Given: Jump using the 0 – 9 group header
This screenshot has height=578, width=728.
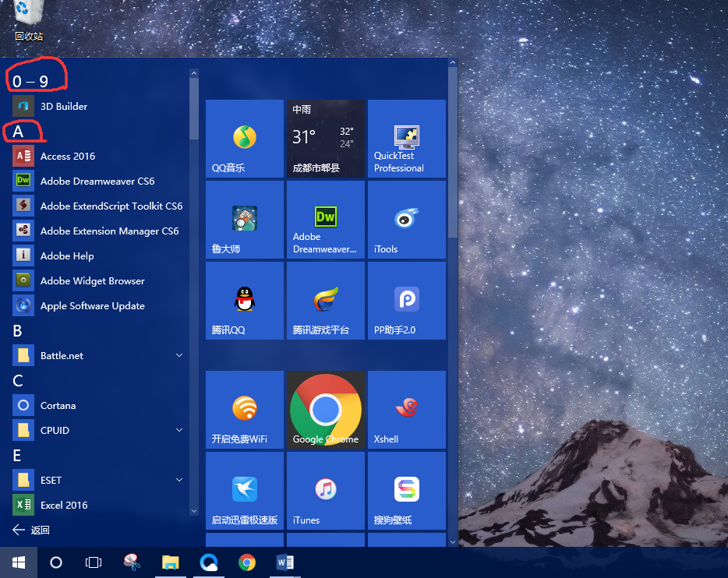Looking at the screenshot, I should 30,82.
